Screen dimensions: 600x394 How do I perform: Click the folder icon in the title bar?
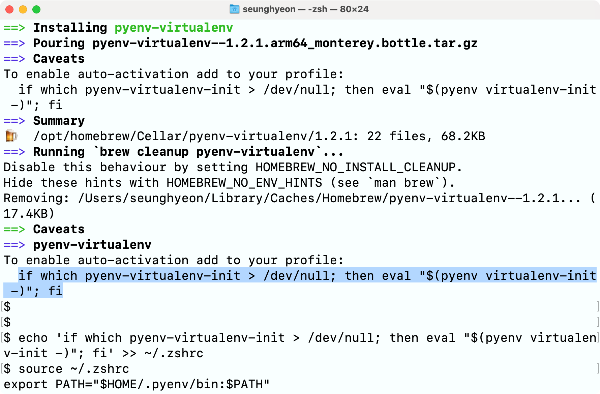234,9
